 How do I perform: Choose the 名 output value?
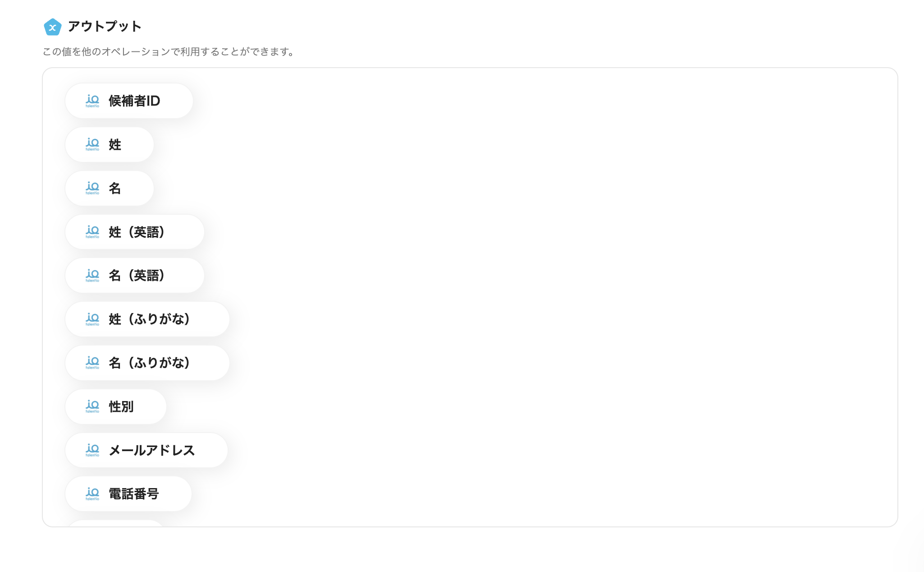coord(110,188)
